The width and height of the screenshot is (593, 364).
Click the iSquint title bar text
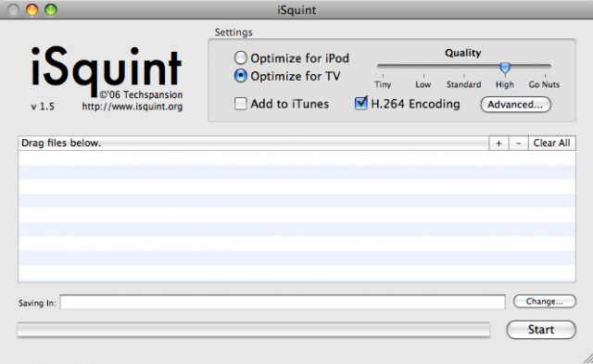coord(296,10)
